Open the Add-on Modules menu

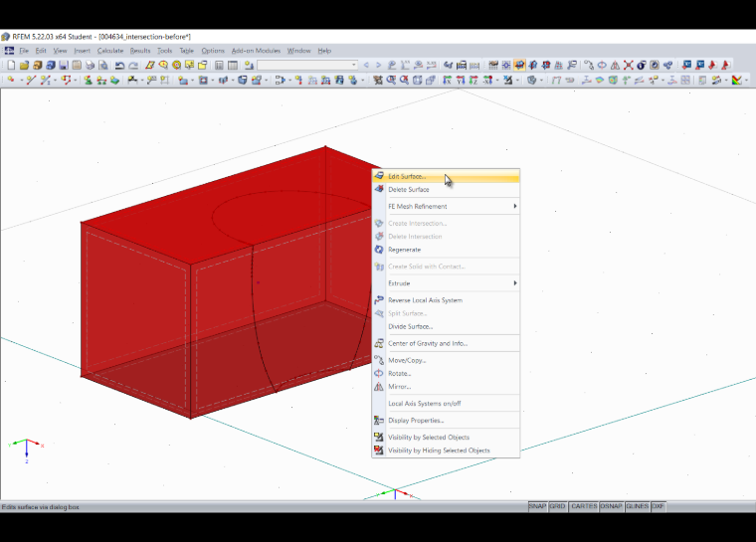(256, 51)
